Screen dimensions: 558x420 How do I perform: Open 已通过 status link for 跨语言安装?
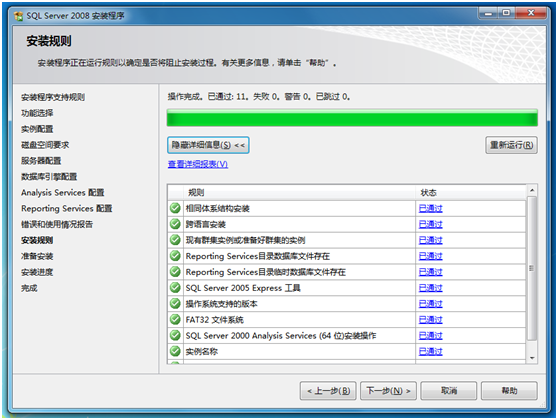pyautogui.click(x=431, y=225)
